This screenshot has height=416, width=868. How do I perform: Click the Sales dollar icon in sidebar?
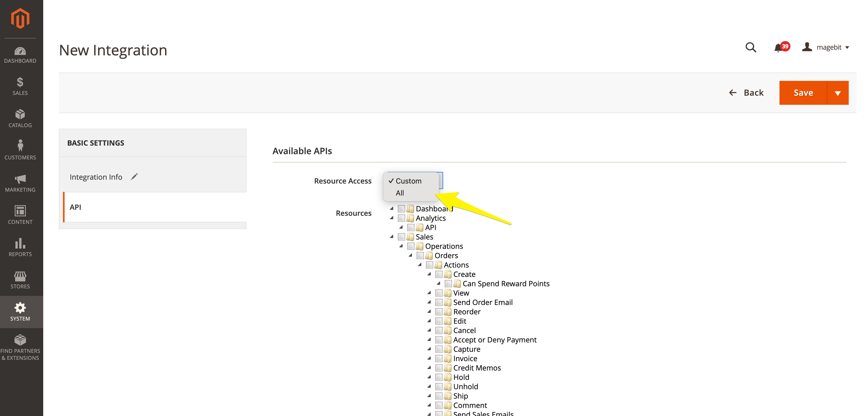click(x=20, y=82)
